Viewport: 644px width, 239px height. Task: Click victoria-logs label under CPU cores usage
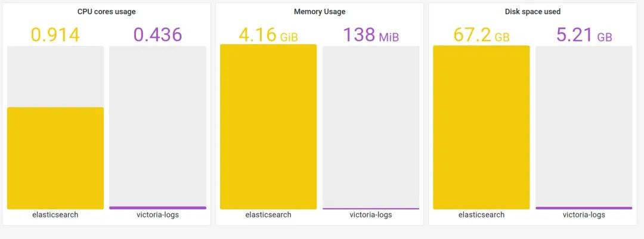click(157, 215)
